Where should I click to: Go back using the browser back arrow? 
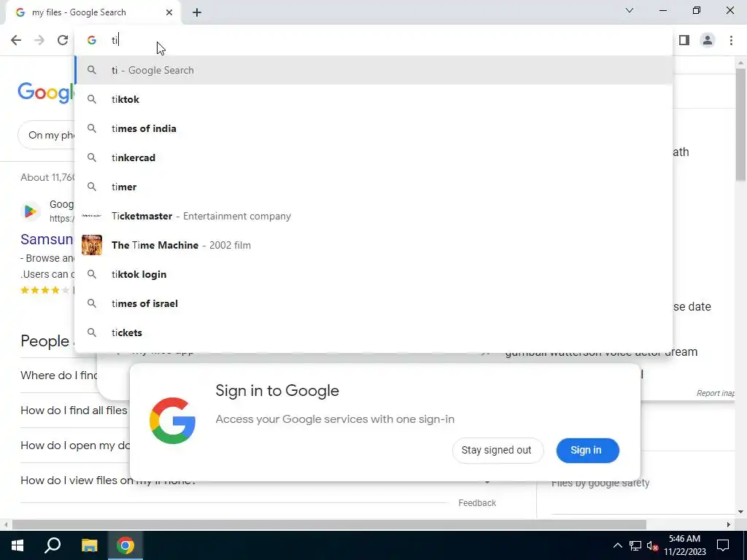(x=16, y=40)
